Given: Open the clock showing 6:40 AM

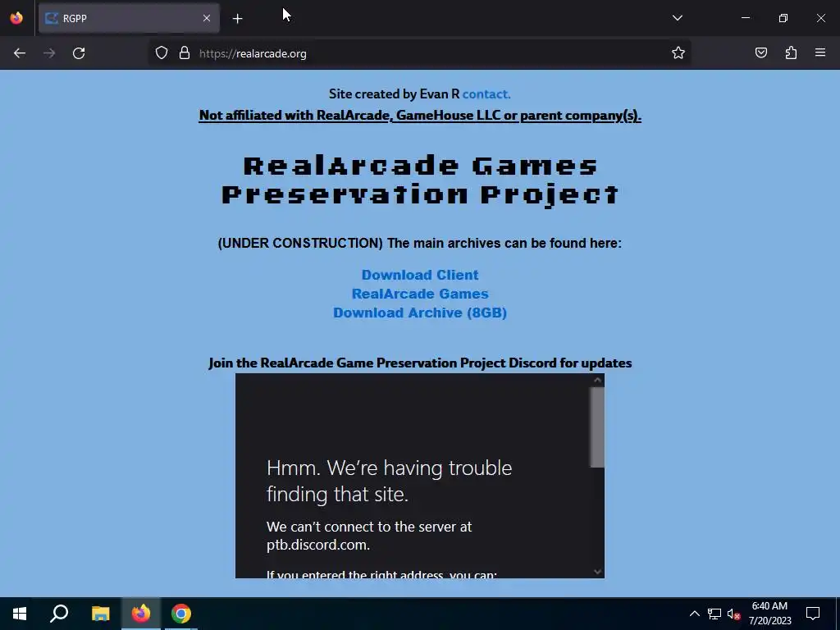Looking at the screenshot, I should [769, 614].
